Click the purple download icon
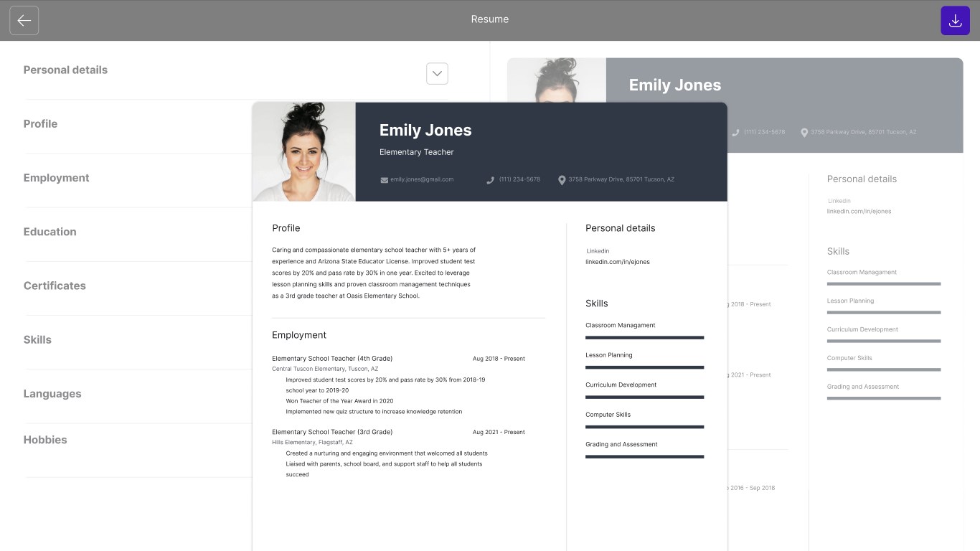This screenshot has width=980, height=551. (955, 20)
